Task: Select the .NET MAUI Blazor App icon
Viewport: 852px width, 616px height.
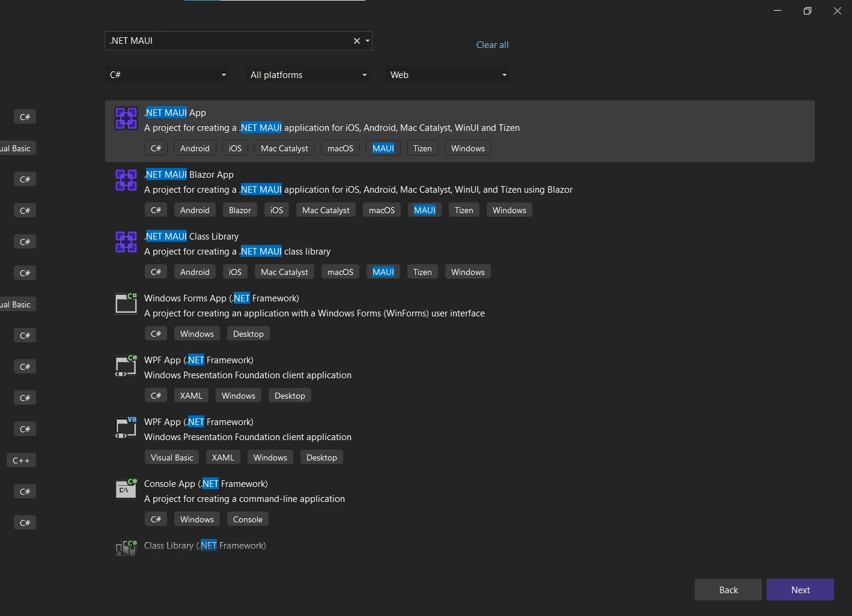Action: click(126, 180)
